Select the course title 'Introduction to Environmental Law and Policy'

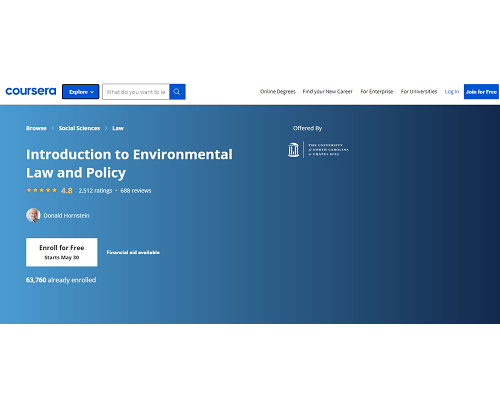pyautogui.click(x=129, y=163)
